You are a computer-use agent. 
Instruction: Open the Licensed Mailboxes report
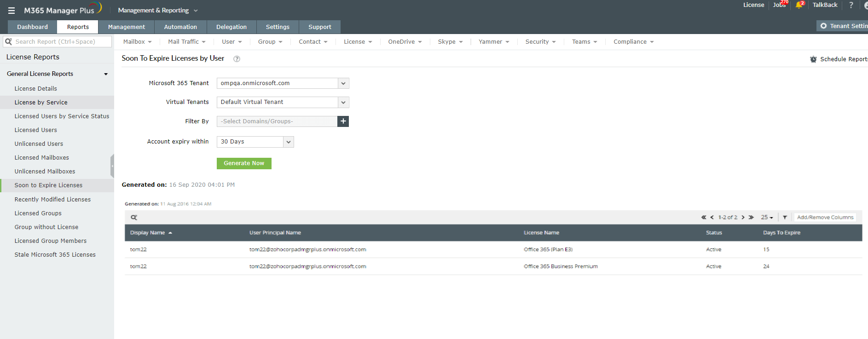(42, 158)
